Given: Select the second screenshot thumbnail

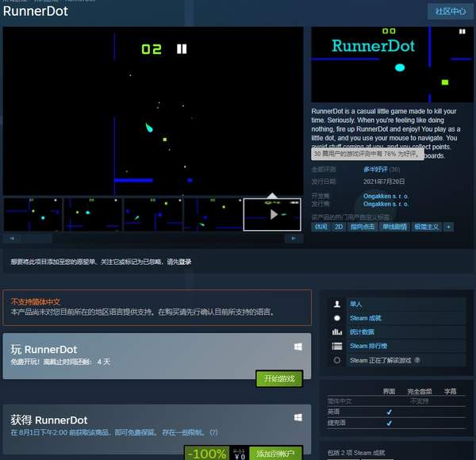Looking at the screenshot, I should (93, 214).
